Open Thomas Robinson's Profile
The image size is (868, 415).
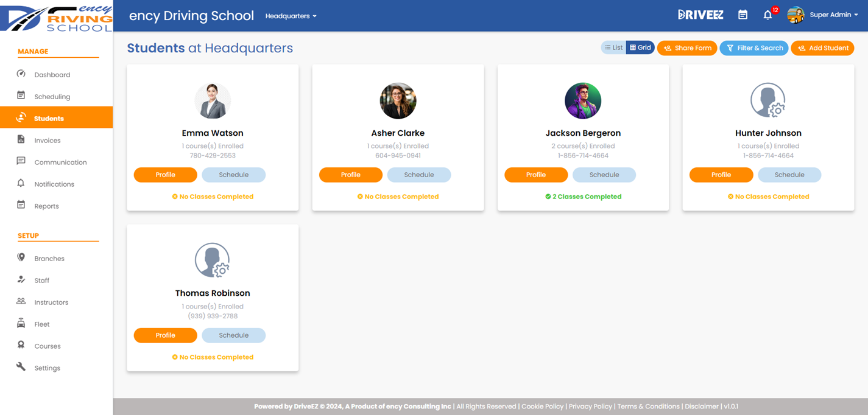[166, 335]
